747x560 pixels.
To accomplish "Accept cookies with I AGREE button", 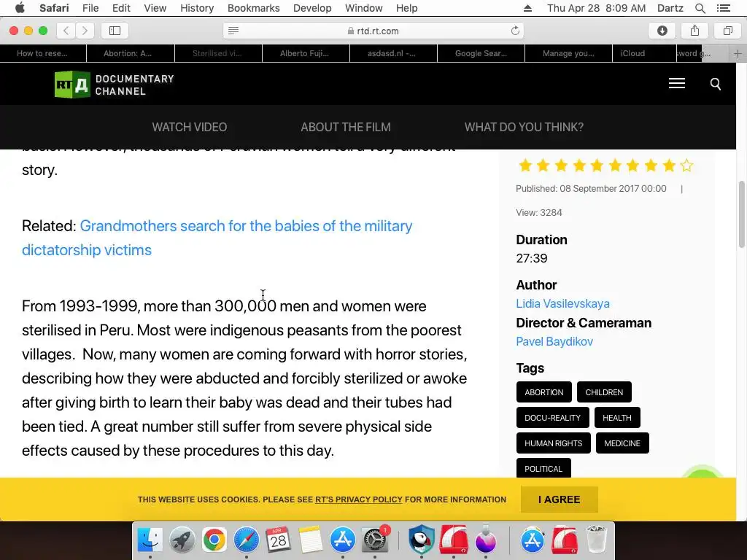I will pyautogui.click(x=560, y=499).
